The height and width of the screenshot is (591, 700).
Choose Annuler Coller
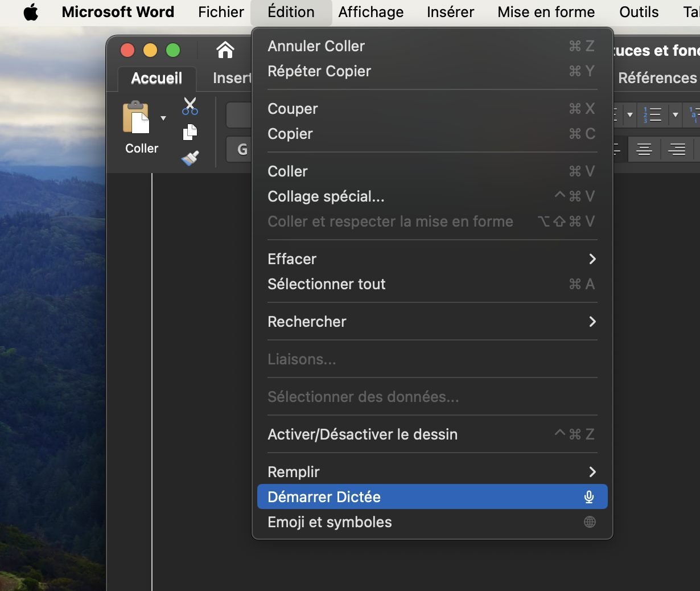[432, 46]
